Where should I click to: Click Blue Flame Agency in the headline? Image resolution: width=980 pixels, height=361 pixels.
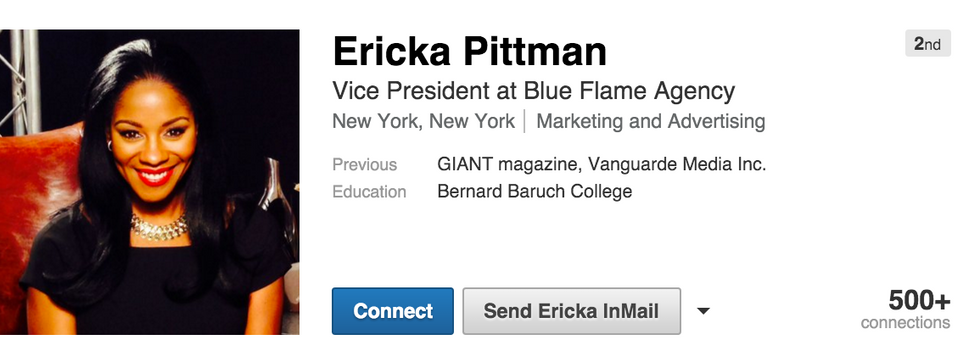(629, 91)
